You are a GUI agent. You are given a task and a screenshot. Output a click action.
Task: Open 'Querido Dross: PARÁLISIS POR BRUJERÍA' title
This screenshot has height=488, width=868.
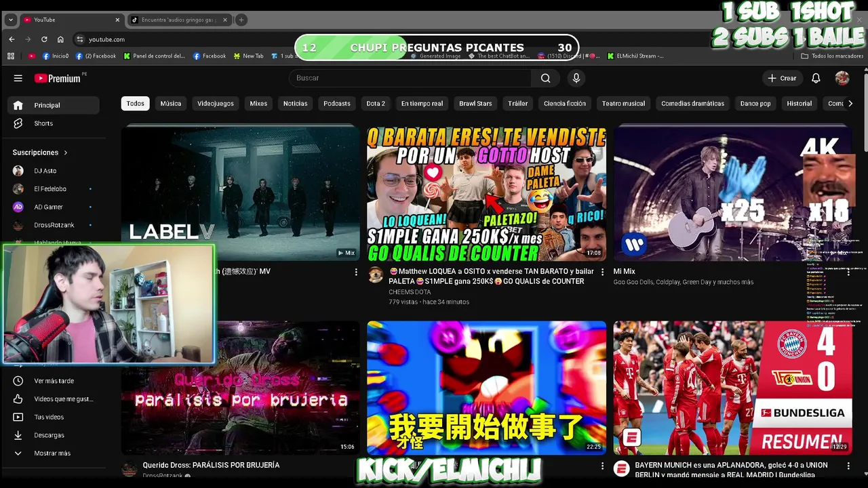211,465
